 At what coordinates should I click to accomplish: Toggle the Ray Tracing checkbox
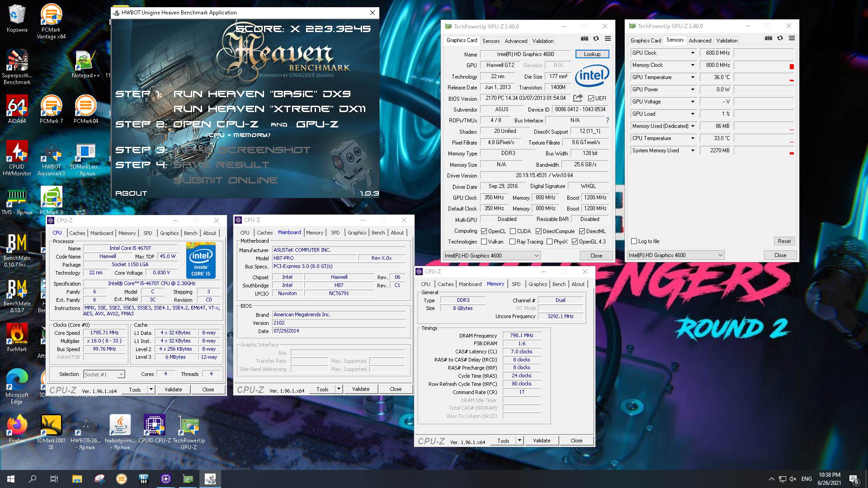512,242
